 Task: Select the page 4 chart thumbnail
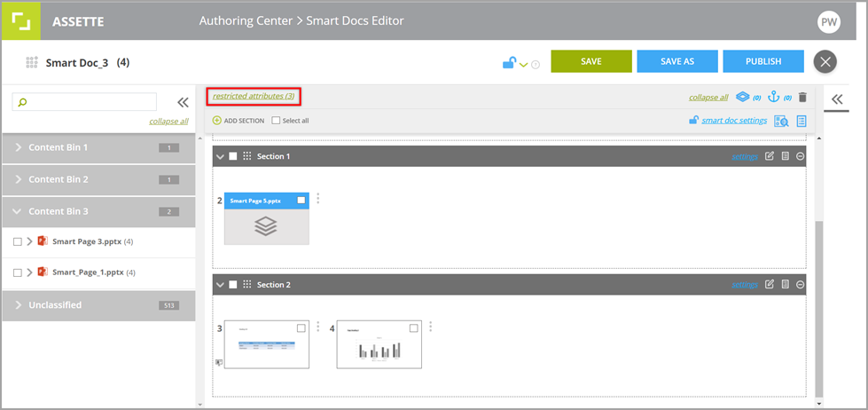pos(379,344)
